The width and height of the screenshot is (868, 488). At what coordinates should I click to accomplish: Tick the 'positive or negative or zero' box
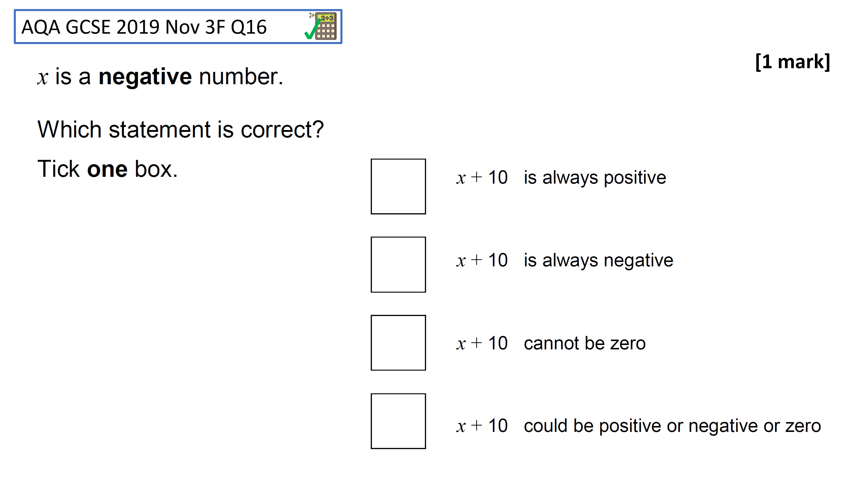[x=398, y=421]
